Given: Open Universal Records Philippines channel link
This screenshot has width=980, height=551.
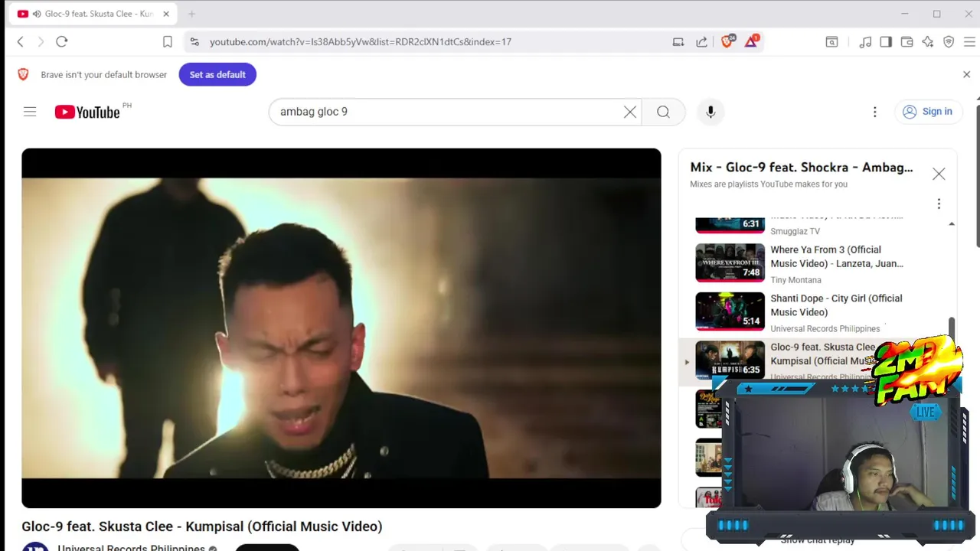Looking at the screenshot, I should click(x=131, y=547).
